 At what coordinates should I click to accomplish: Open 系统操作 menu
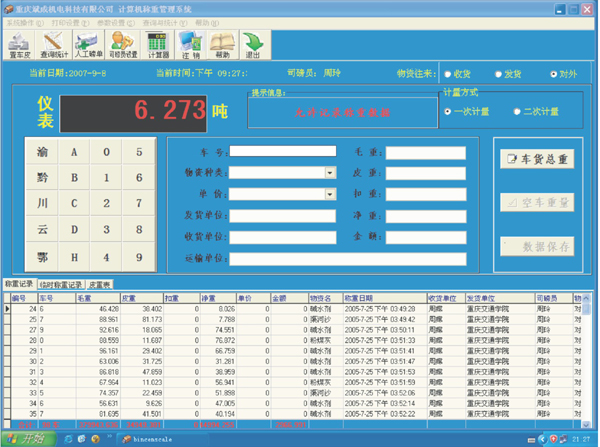[25, 23]
